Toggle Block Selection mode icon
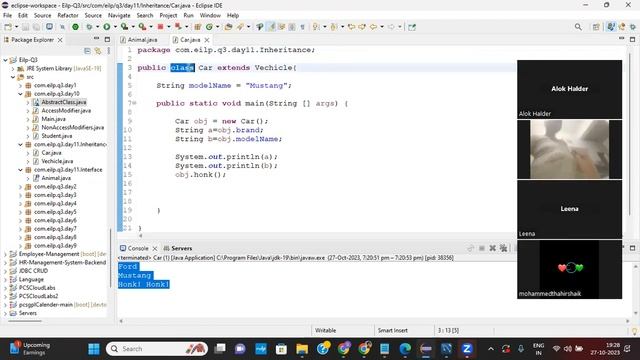This screenshot has height=360, width=640. click(292, 27)
